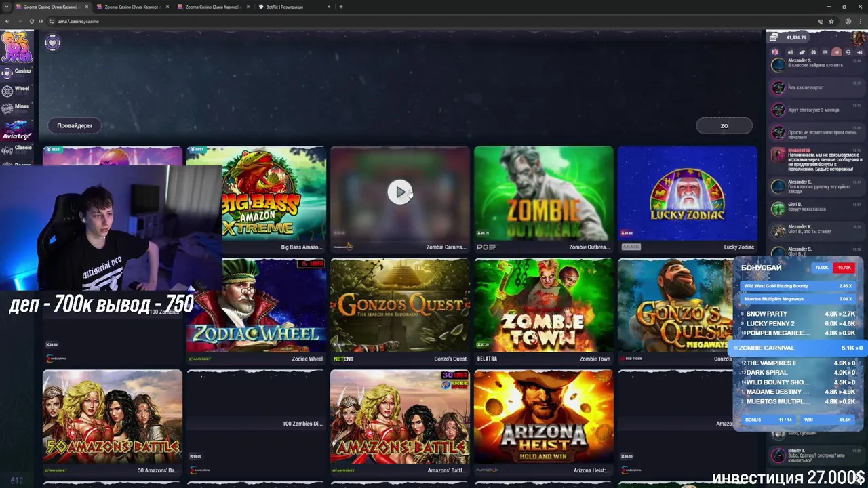Click Muertos Multiplier Megaways top row
Image resolution: width=868 pixels, height=488 pixels.
click(x=799, y=299)
